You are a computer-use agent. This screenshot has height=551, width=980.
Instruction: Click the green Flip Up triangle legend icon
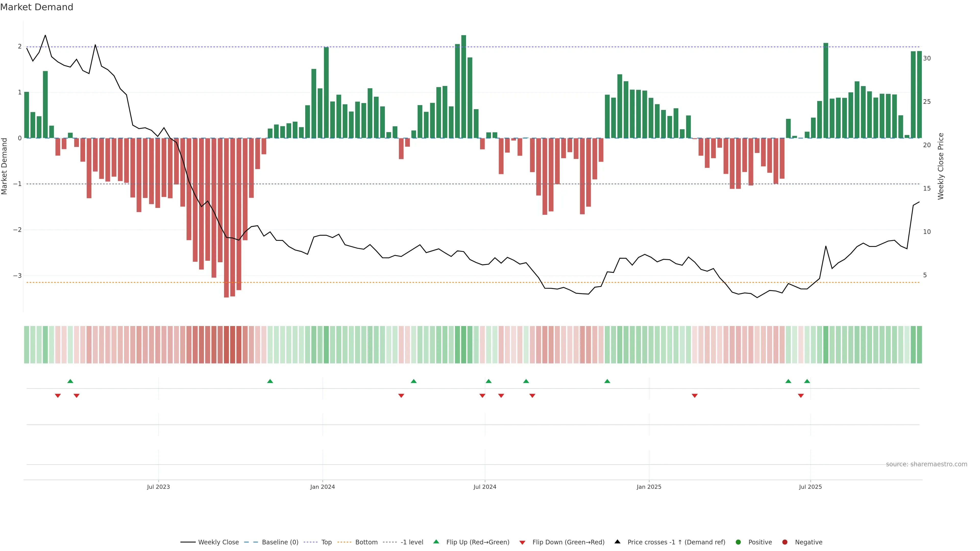436,542
